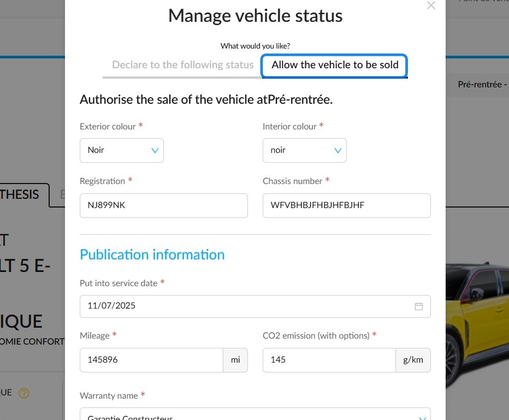Screen dimensions: 509x420
Task: Click the g/km unit label
Action: point(413,360)
